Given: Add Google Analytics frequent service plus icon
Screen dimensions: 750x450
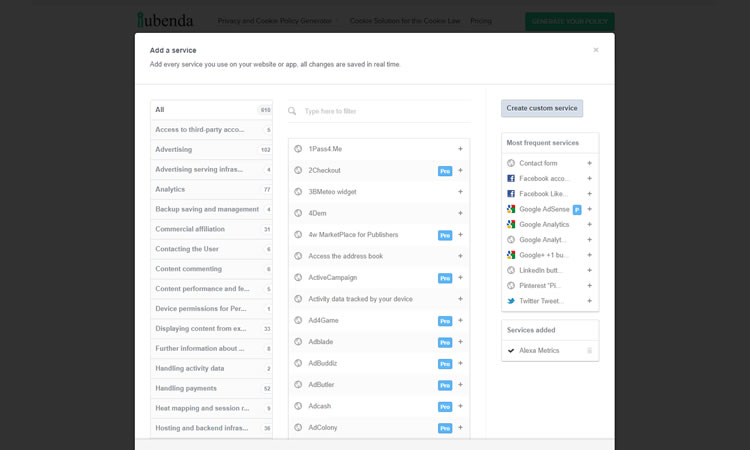Looking at the screenshot, I should coord(589,224).
